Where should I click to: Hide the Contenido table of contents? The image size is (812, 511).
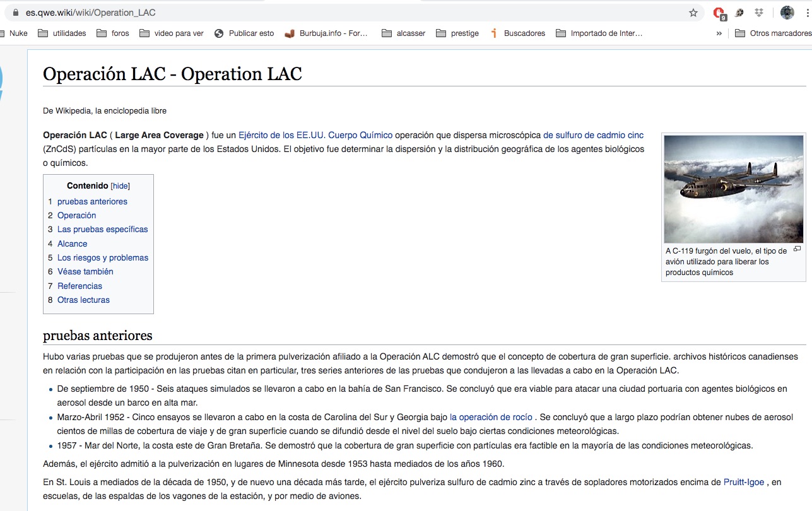click(120, 186)
